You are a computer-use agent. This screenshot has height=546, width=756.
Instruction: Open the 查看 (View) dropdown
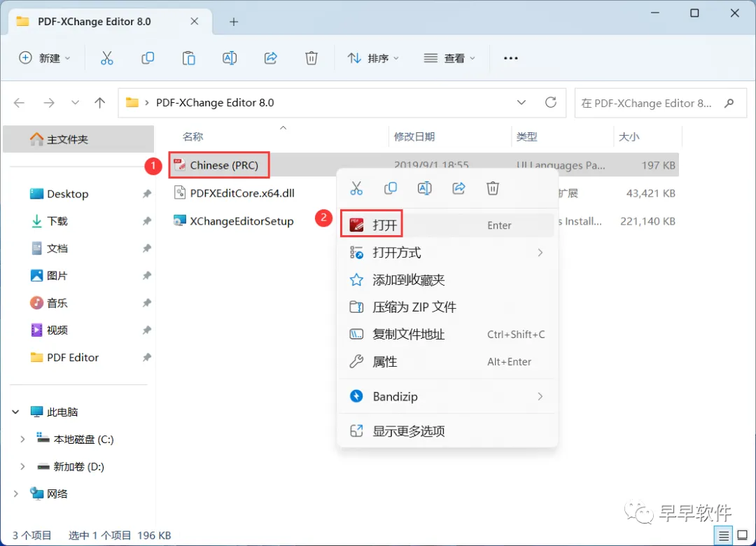[x=449, y=58]
